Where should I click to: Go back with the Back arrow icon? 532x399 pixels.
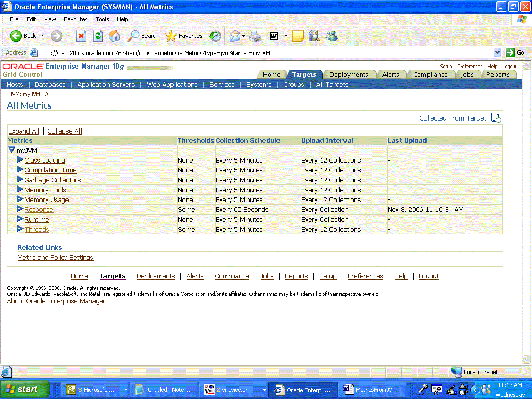tap(16, 36)
